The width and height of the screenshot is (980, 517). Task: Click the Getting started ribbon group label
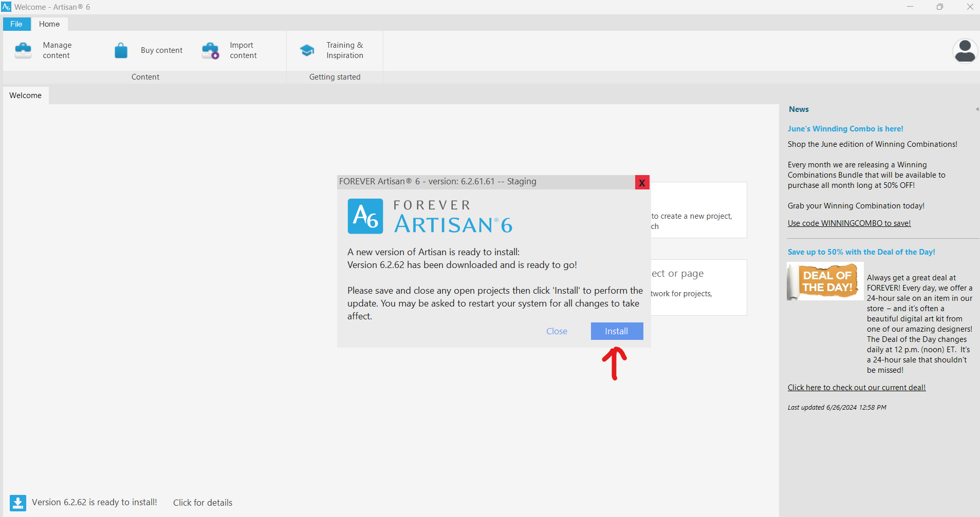335,77
